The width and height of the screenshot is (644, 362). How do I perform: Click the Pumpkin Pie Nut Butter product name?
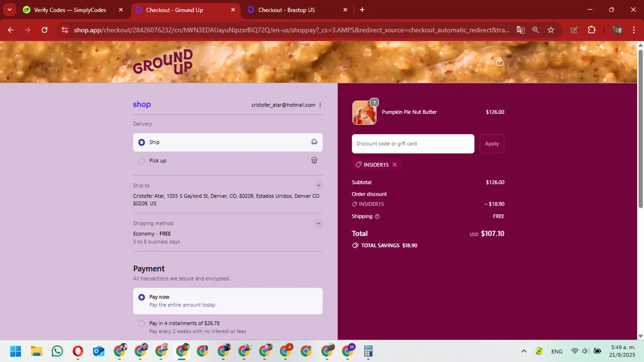tap(409, 112)
